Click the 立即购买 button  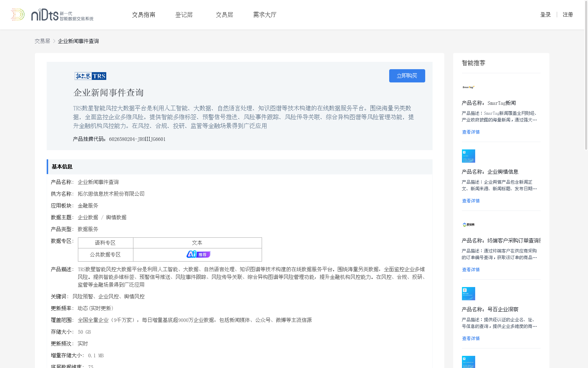(407, 76)
